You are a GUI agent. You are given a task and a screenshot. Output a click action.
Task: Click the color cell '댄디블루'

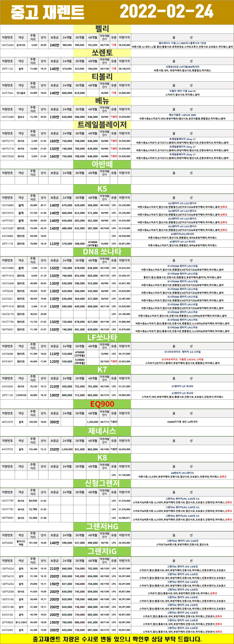coord(21,93)
